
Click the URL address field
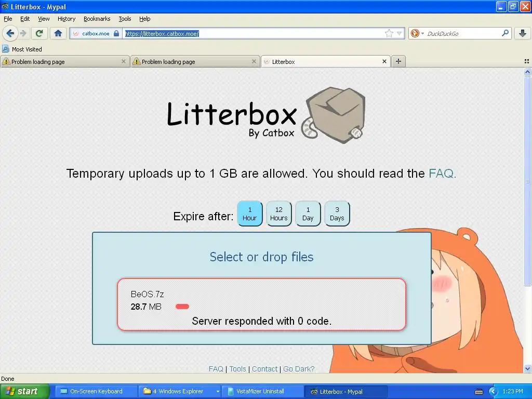(x=253, y=33)
